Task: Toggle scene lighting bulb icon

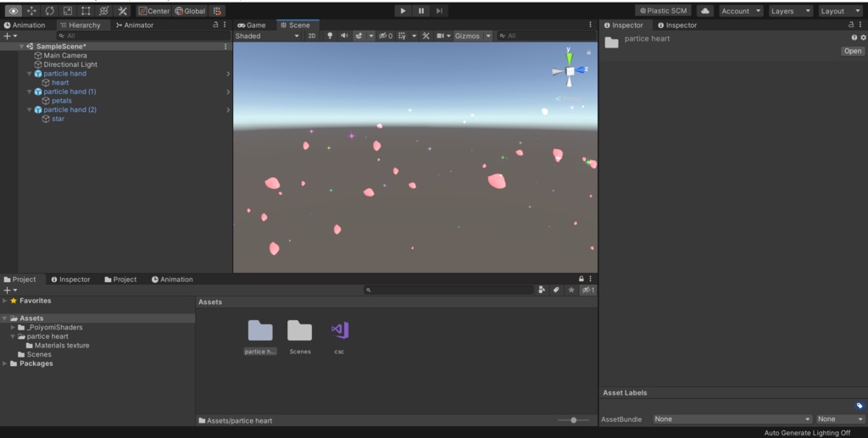Action: (330, 36)
